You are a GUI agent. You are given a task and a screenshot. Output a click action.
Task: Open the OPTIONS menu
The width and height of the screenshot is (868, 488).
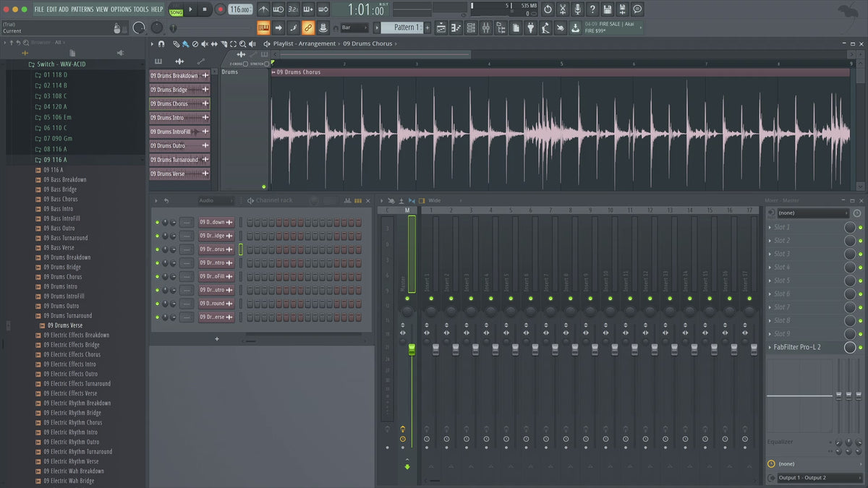point(121,9)
